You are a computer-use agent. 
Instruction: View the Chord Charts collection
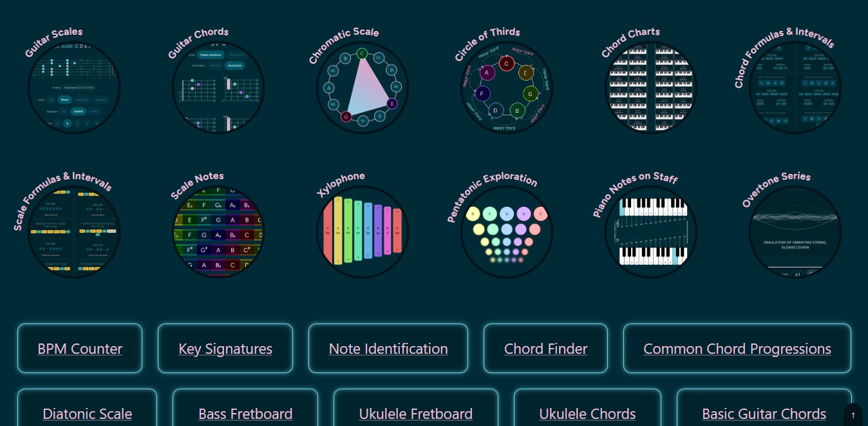click(650, 86)
